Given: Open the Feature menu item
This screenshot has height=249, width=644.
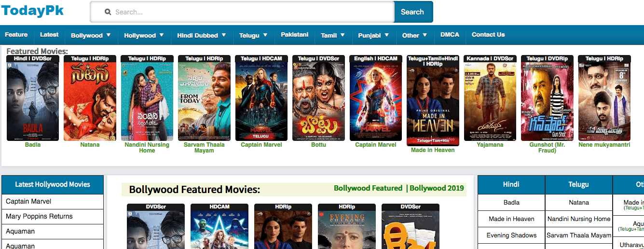Looking at the screenshot, I should pyautogui.click(x=16, y=35).
